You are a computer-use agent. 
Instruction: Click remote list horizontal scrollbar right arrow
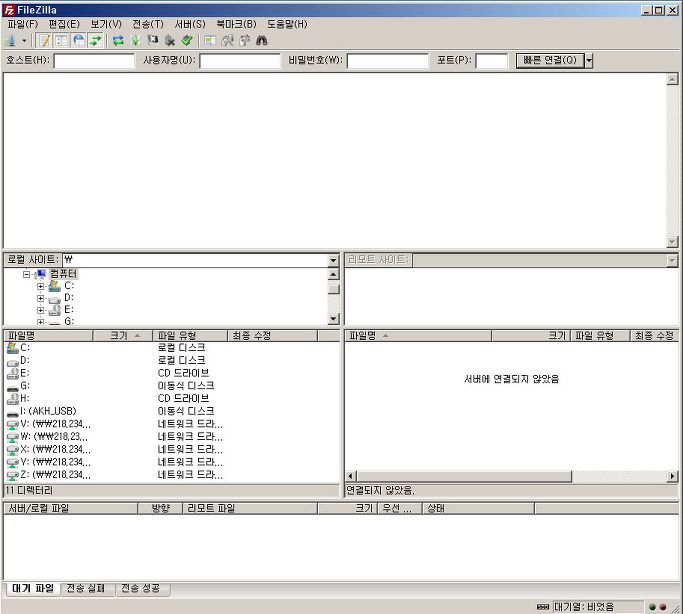point(673,476)
